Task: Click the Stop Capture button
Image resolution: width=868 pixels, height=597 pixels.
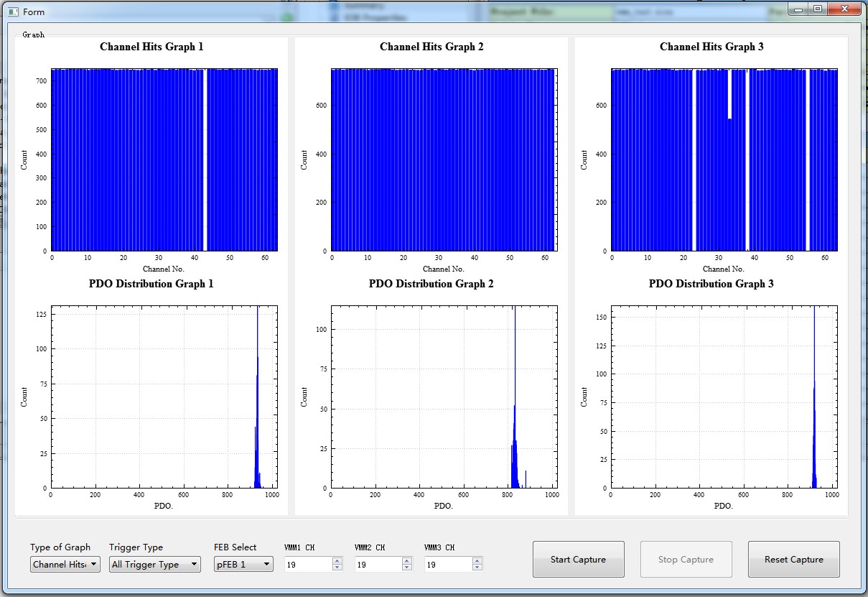Action: (686, 560)
